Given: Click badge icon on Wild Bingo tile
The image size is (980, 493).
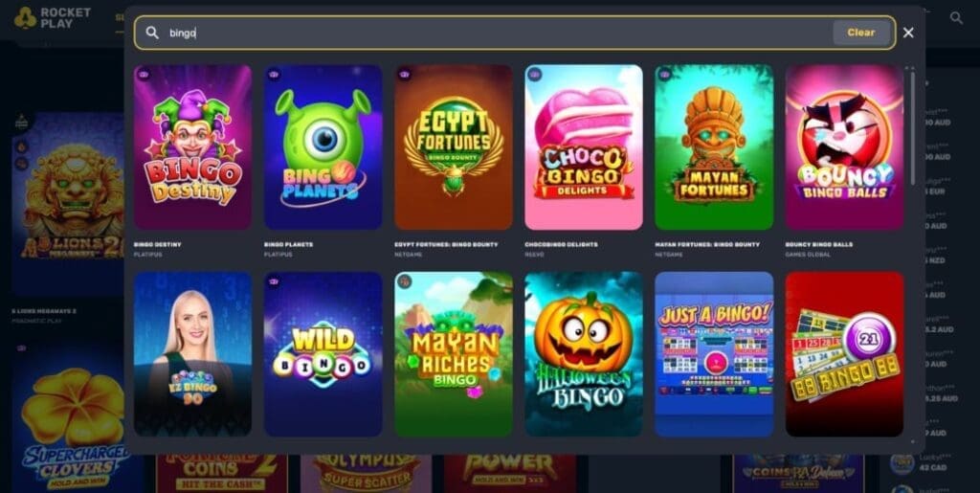Looking at the screenshot, I should (274, 281).
